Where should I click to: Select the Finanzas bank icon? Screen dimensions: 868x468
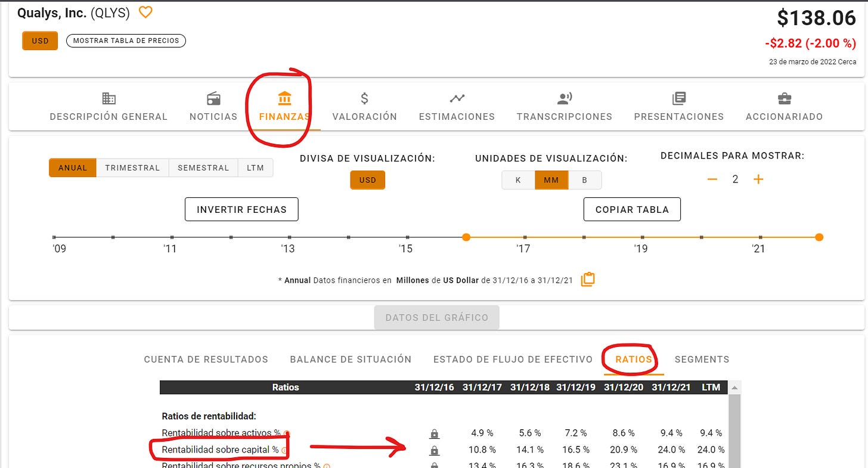[284, 98]
